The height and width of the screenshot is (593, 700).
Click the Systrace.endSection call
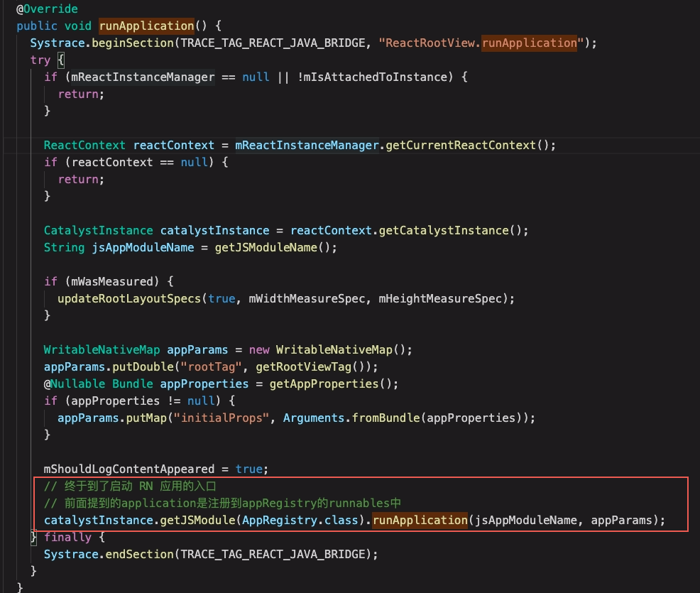tap(119, 554)
